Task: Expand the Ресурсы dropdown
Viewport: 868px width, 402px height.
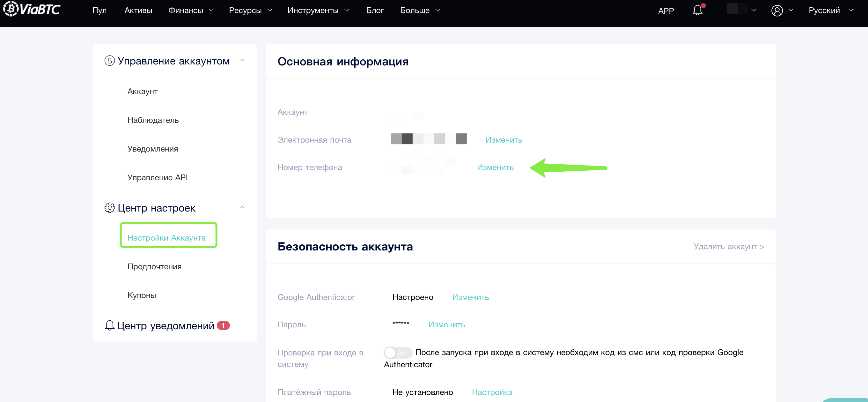Action: pyautogui.click(x=250, y=11)
